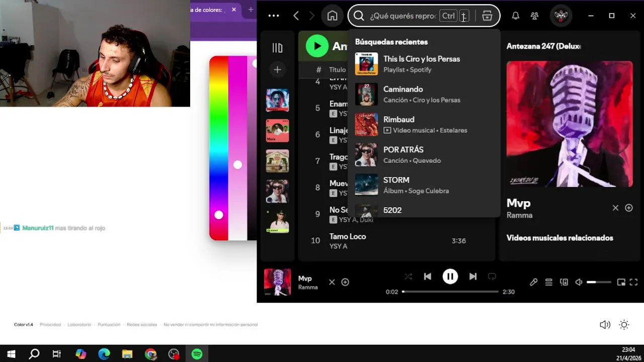Add Mvp to library from Now Playing panel
Image resolution: width=644 pixels, height=362 pixels.
(x=629, y=208)
